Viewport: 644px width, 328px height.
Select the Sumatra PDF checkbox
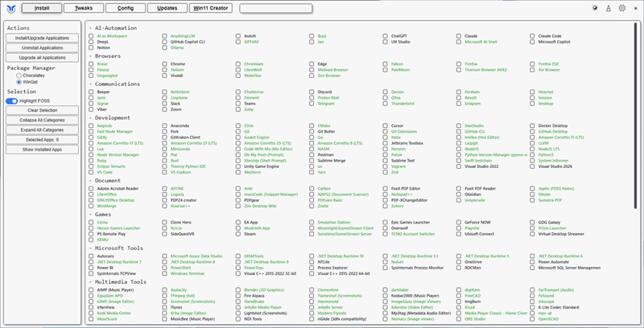(x=532, y=200)
